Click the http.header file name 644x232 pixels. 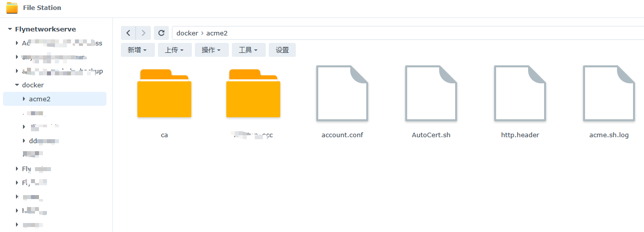point(520,135)
